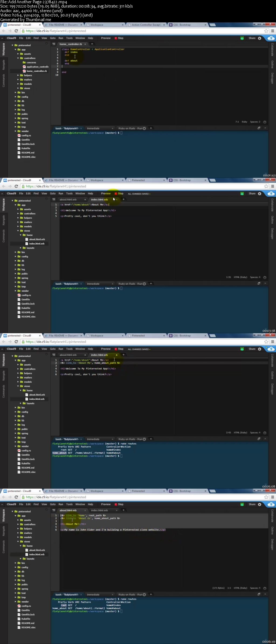Click the 7:1 cursor position readout

[x=237, y=122]
